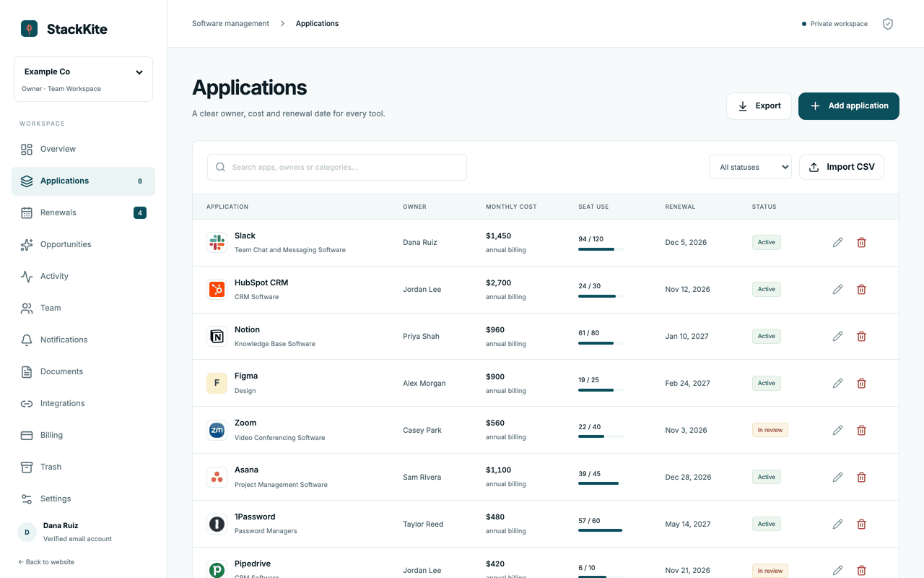The height and width of the screenshot is (578, 924).
Task: Click the edit pencil for 1Password
Action: tap(837, 525)
